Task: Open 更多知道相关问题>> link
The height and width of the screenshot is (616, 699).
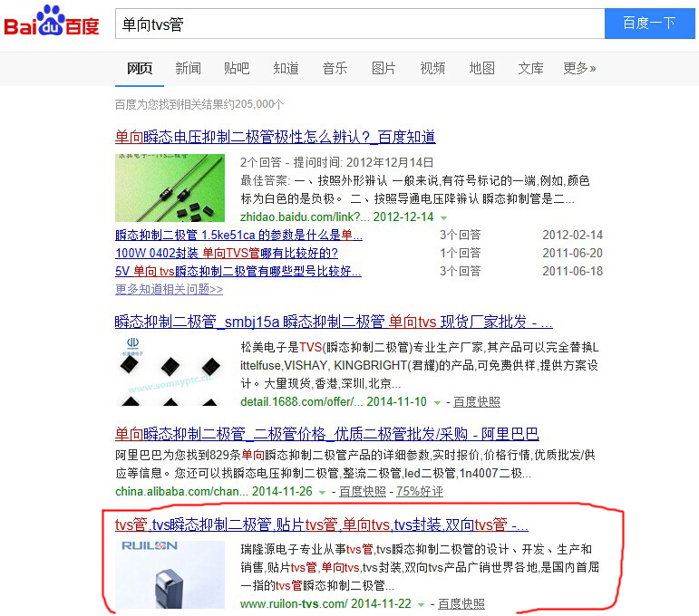Action: coord(169,290)
